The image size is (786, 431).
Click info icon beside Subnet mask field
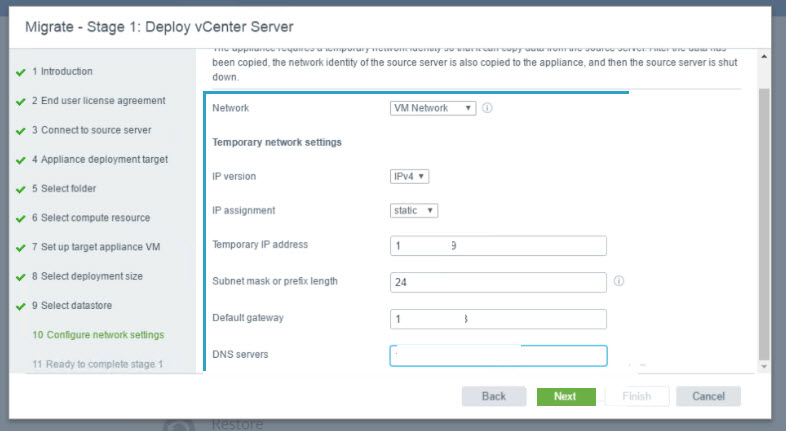tap(618, 281)
